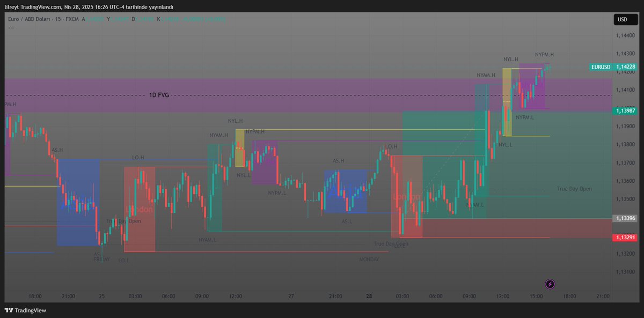Screen dimensions: 644x318
Task: Click the 1,13396 gray price tag
Action: tap(626, 218)
